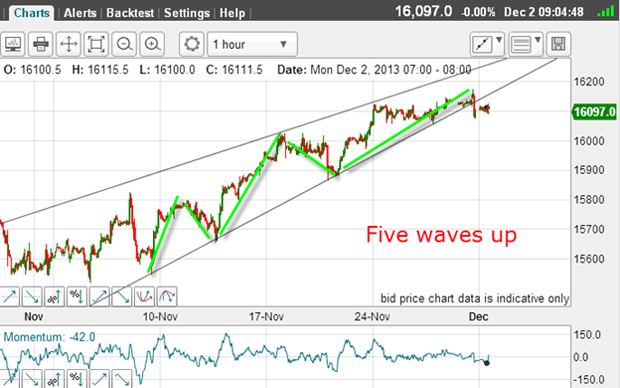The height and width of the screenshot is (388, 620).
Task: Open chart settings gear icon
Action: 192,44
